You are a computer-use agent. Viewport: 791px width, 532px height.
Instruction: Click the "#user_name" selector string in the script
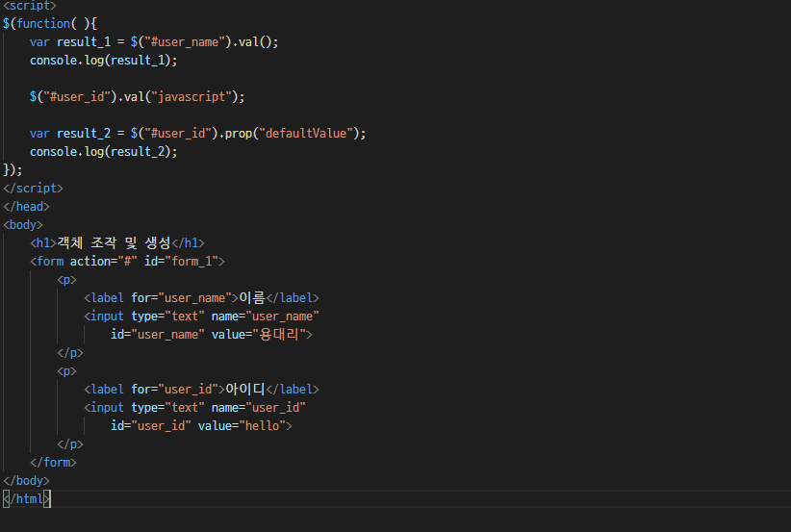pos(185,42)
